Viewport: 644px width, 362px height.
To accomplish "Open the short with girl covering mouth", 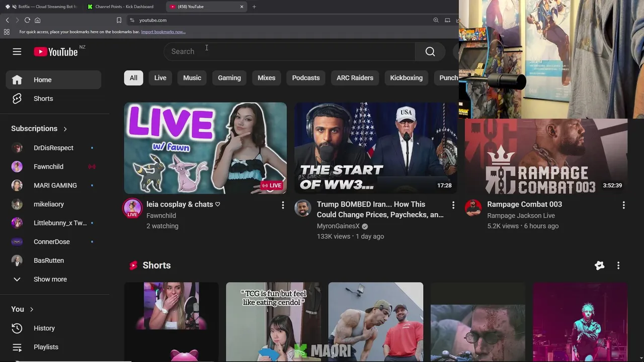I will pyautogui.click(x=171, y=322).
